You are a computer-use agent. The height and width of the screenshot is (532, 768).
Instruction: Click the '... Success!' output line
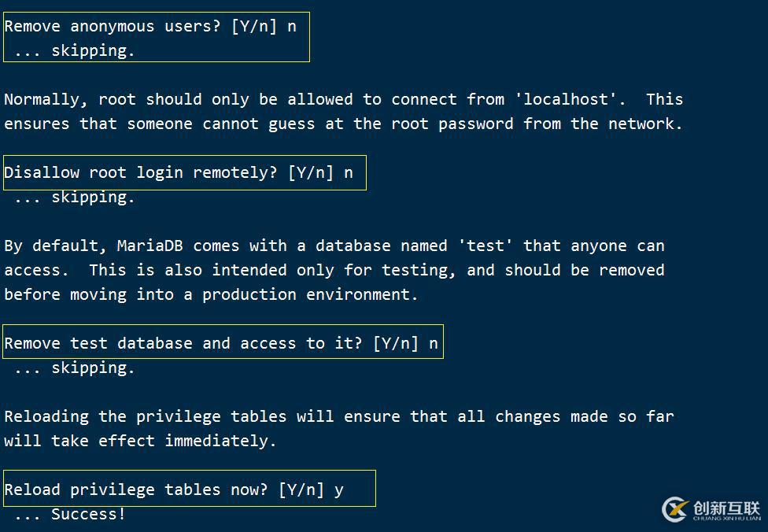tap(69, 514)
